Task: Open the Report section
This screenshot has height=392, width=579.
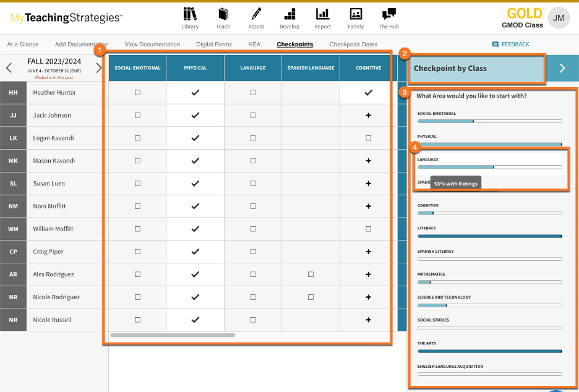Action: coord(323,17)
